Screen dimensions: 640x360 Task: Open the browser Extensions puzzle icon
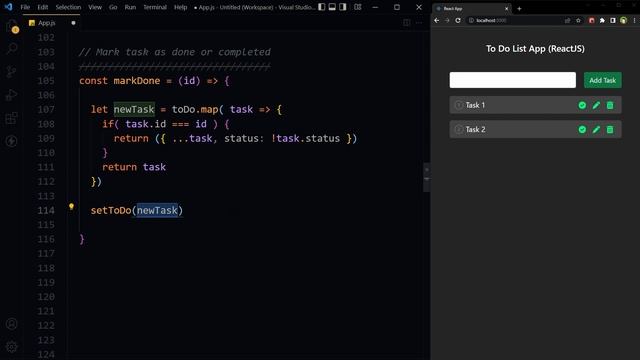coord(602,20)
